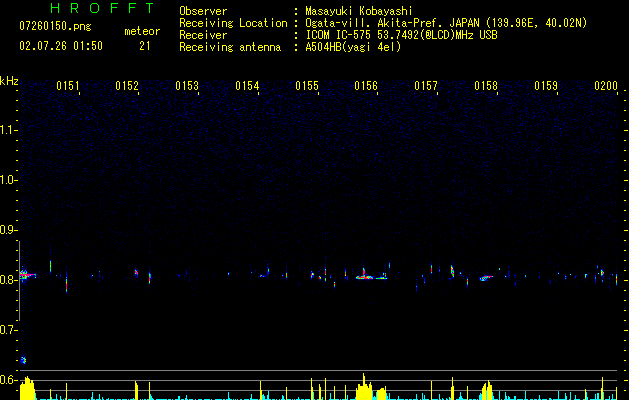
Task: Click the 0154 time marker
Action: click(x=247, y=86)
